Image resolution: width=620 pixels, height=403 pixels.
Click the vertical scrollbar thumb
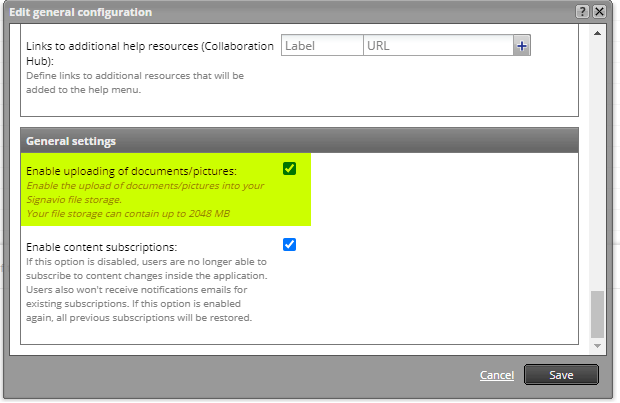pos(597,314)
